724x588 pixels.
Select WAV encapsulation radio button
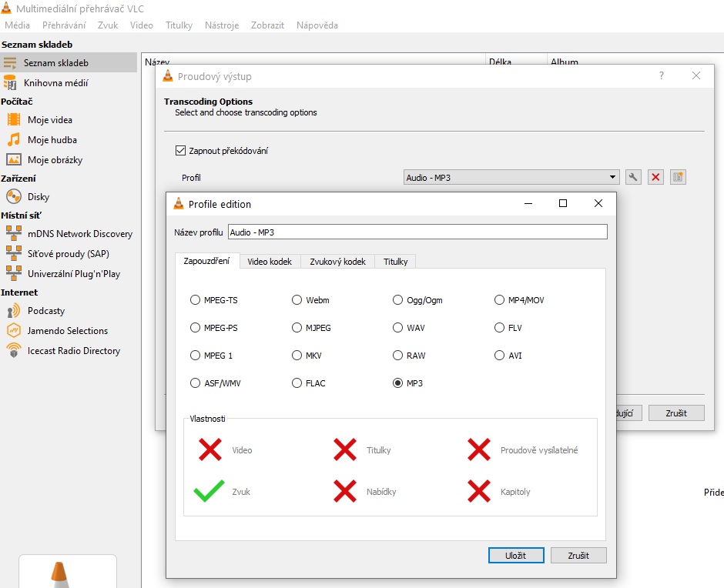[x=397, y=328]
